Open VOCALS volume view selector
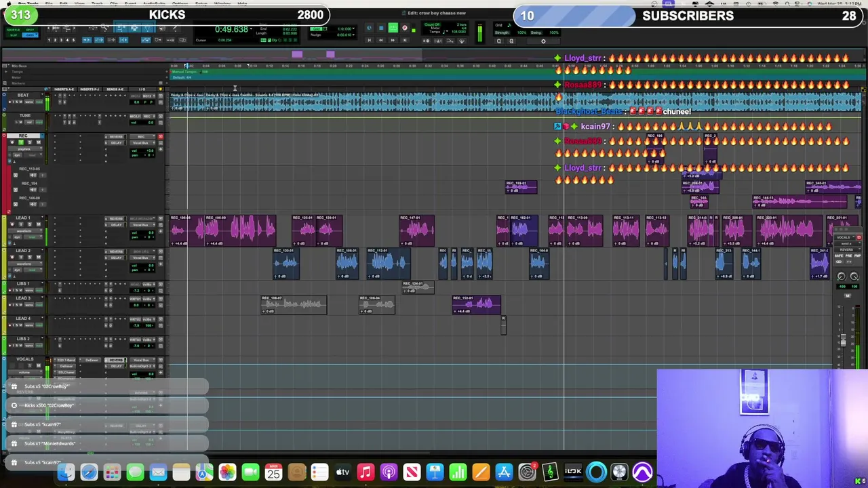This screenshot has height=488, width=868. (25, 372)
